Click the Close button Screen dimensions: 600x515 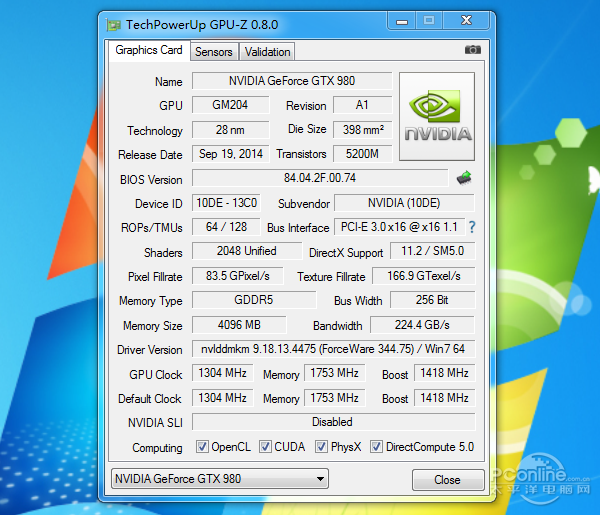click(x=448, y=480)
